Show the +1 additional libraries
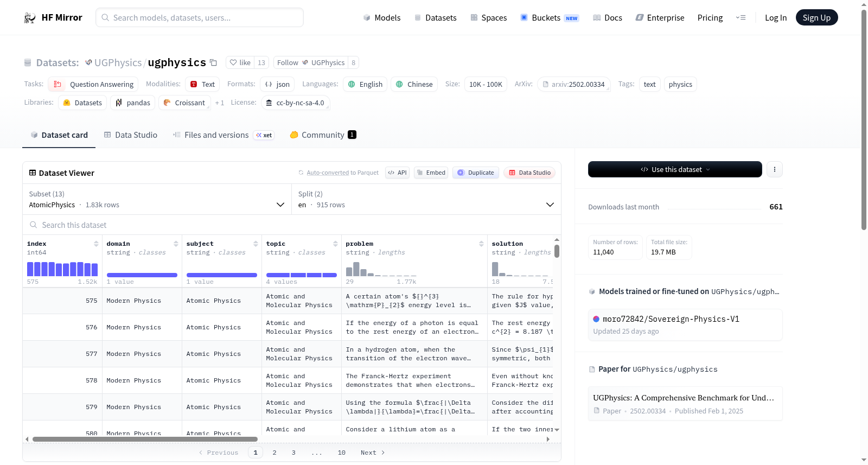 tap(219, 103)
